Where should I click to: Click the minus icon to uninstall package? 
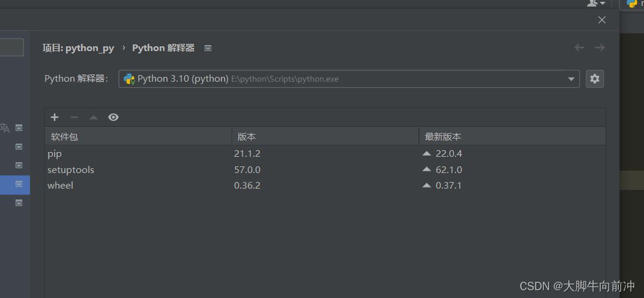(x=74, y=117)
